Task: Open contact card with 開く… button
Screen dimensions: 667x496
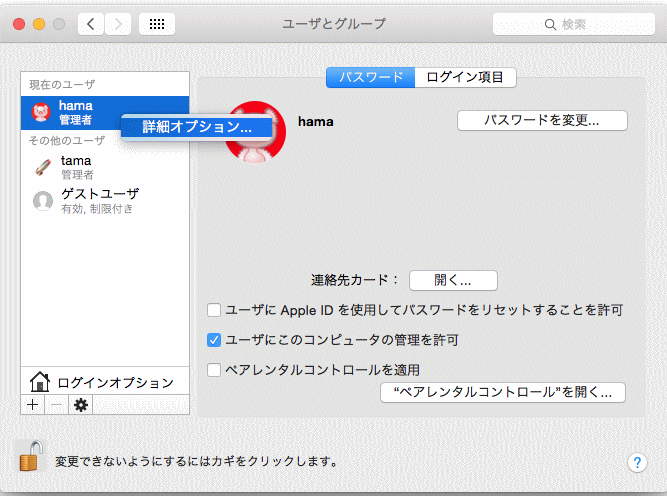Action: 453,280
